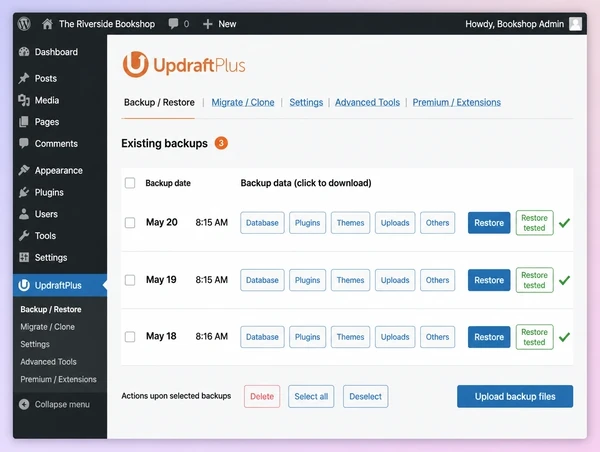Click the green checkmark on May 20 row
This screenshot has height=452, width=600.
564,223
